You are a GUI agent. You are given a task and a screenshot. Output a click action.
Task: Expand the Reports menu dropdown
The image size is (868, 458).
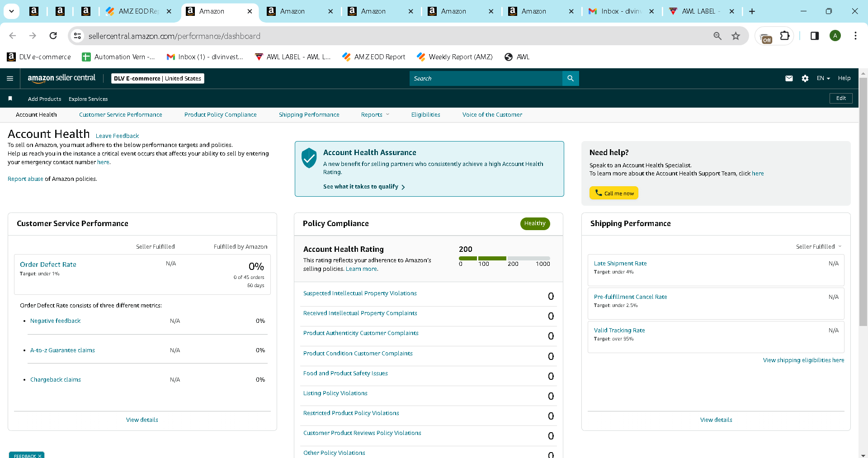[375, 115]
